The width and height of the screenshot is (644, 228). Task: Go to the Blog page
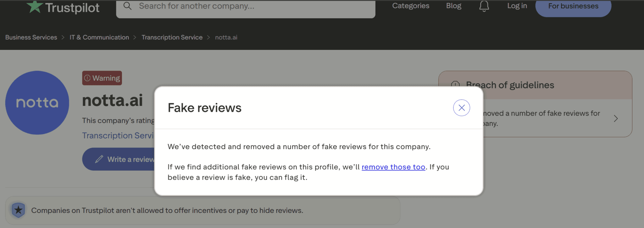tap(453, 6)
